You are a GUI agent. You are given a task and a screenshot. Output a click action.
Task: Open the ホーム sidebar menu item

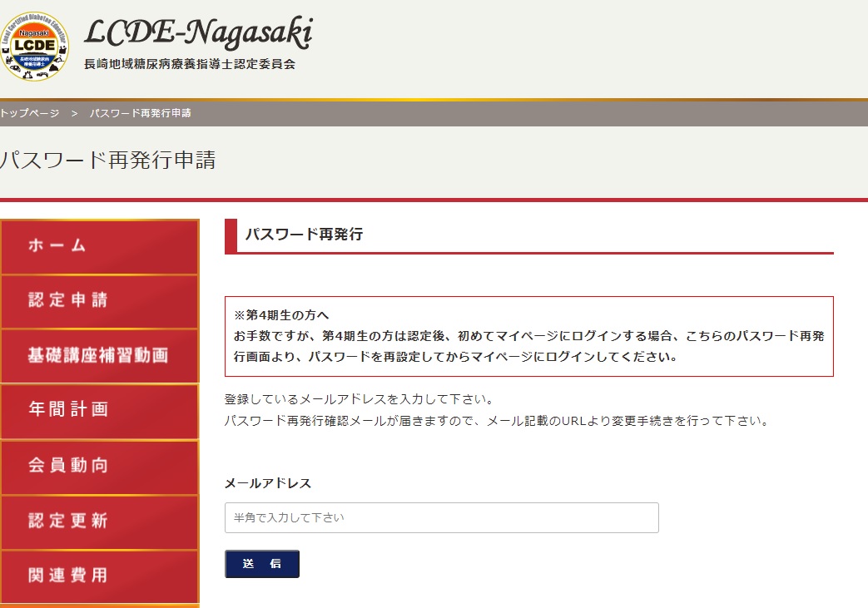click(x=100, y=246)
